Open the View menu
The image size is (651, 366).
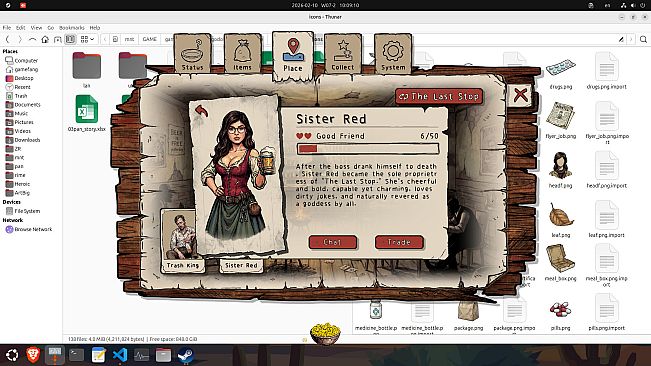pos(36,28)
